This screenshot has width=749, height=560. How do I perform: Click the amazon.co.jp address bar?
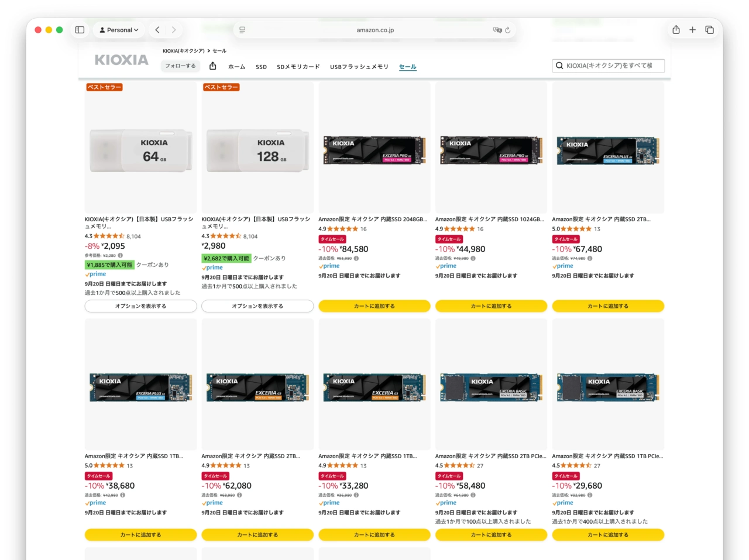tap(374, 30)
